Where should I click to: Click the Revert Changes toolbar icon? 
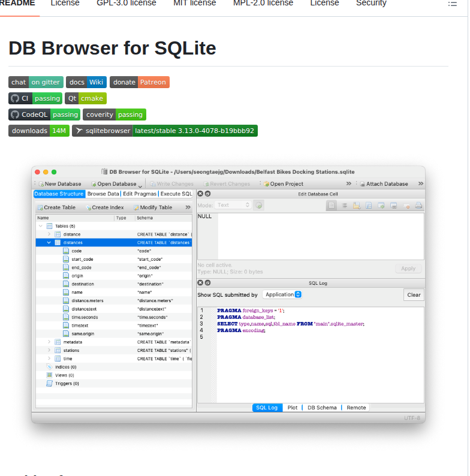point(206,184)
